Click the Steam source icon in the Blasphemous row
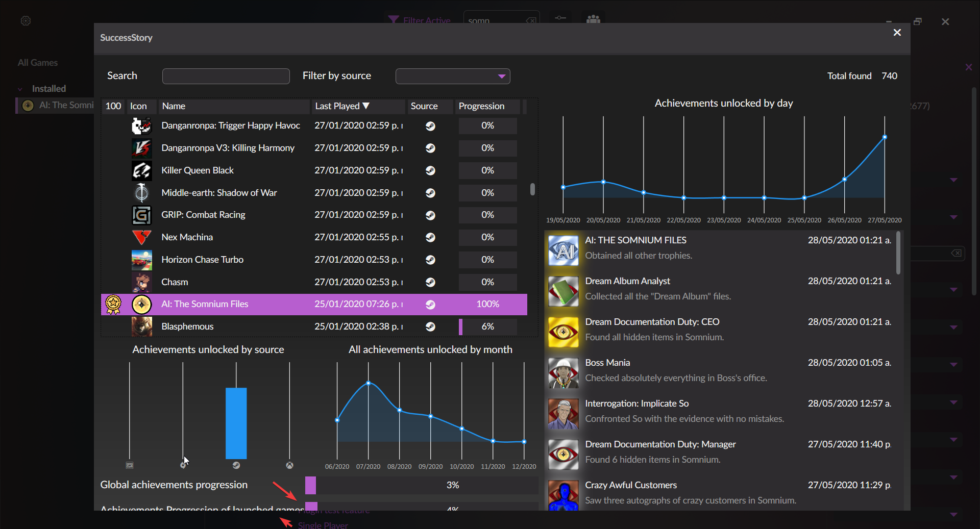The image size is (980, 529). (x=431, y=327)
